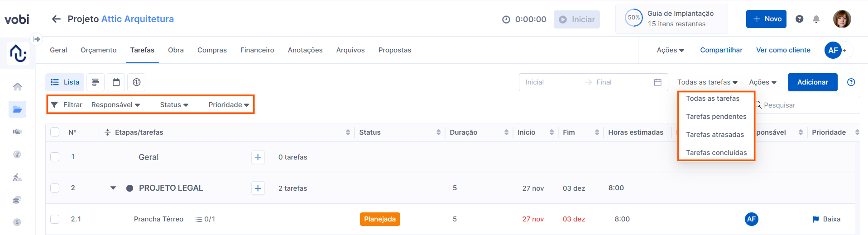Switch to Gantt view icon

coord(96,82)
